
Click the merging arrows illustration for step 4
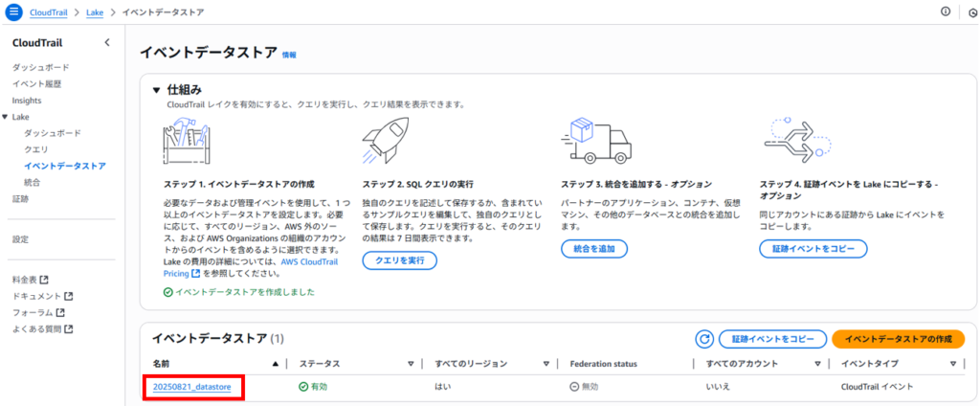(x=798, y=140)
